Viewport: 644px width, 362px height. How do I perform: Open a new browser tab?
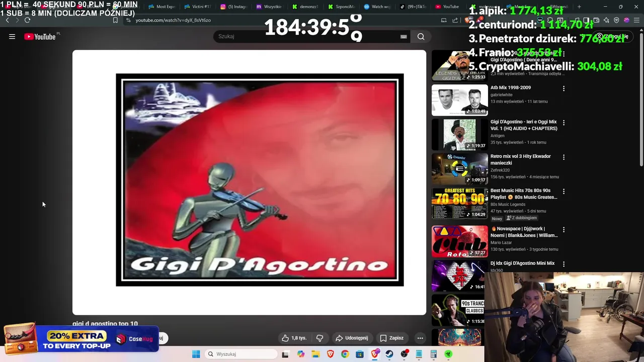[x=579, y=7]
